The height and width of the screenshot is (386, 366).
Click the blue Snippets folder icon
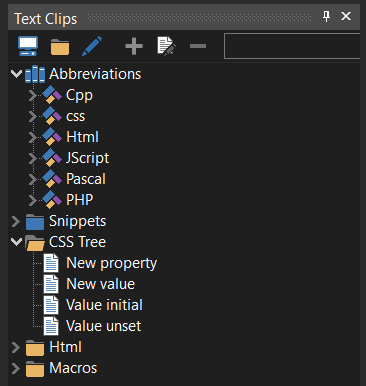pos(35,222)
